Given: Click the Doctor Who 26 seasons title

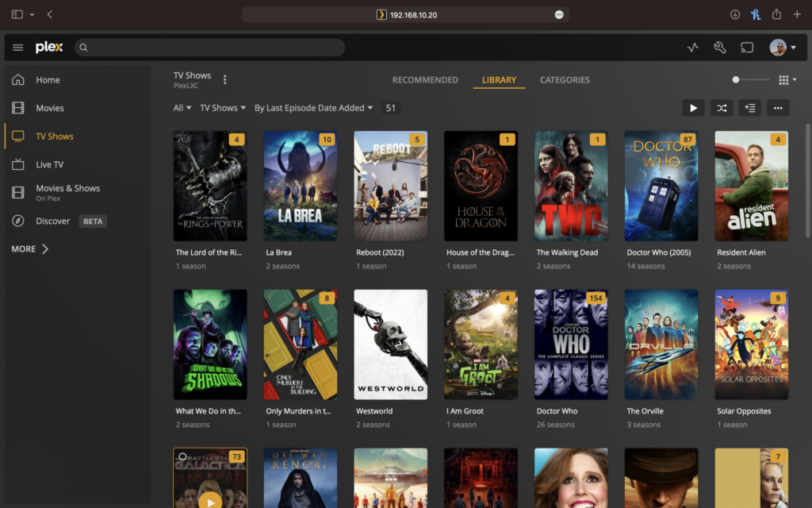Looking at the screenshot, I should (557, 411).
